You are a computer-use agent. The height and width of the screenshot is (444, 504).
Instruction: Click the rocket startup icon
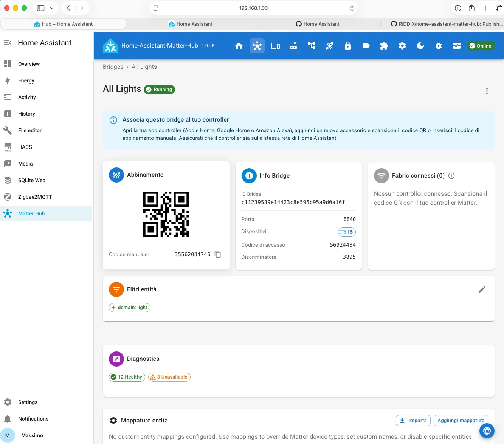(x=330, y=46)
